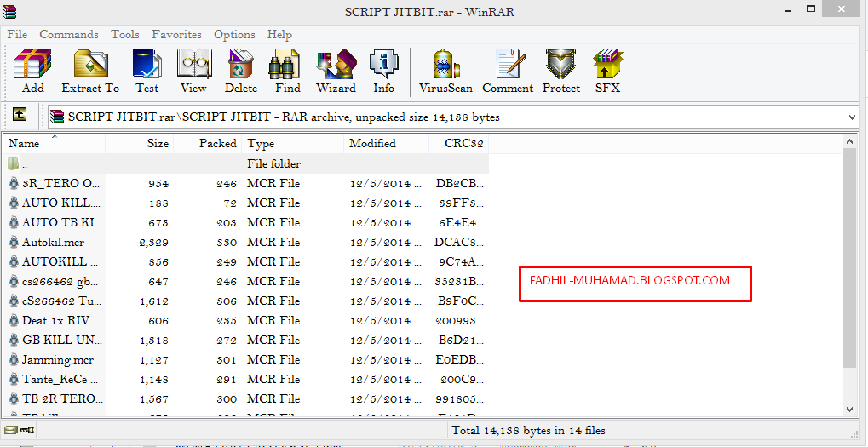This screenshot has height=447, width=868.
Task: Click the disk icon in status bar
Action: click(10, 430)
